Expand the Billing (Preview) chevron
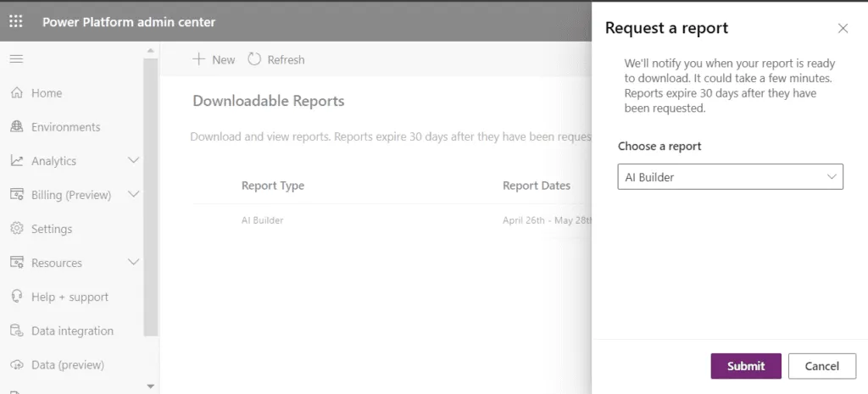The image size is (868, 394). coord(133,194)
